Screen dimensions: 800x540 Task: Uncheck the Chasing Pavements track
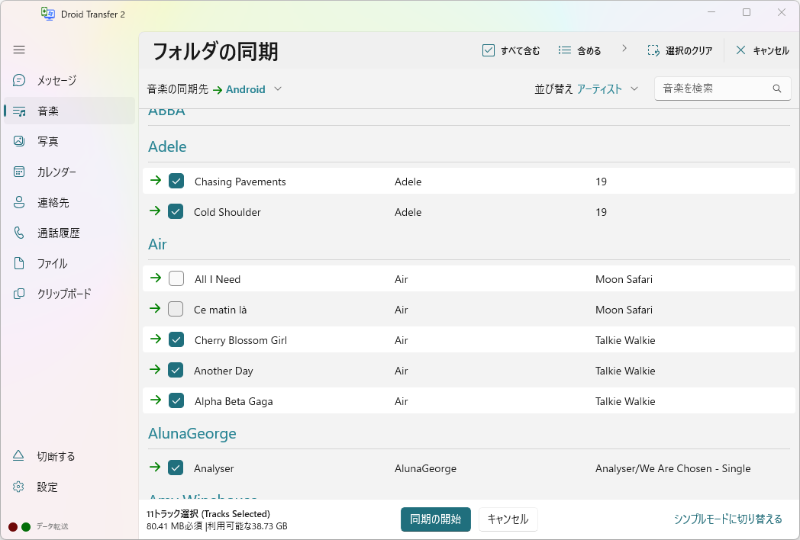point(176,181)
